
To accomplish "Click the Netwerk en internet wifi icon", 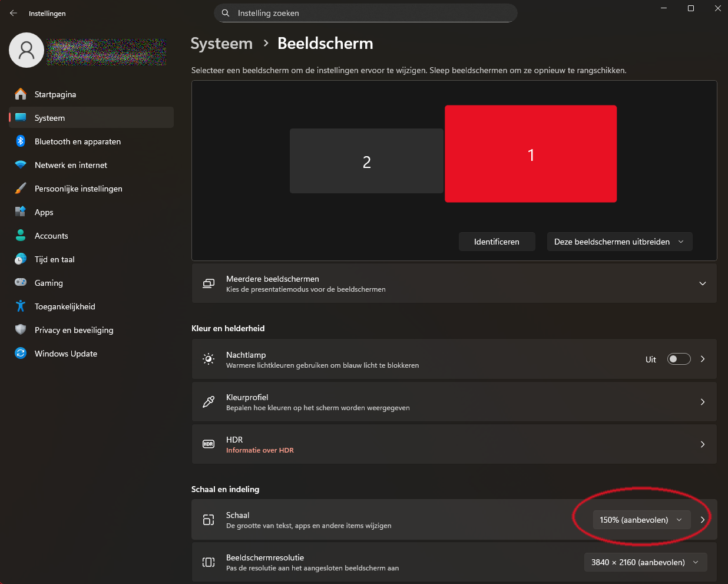I will coord(21,165).
